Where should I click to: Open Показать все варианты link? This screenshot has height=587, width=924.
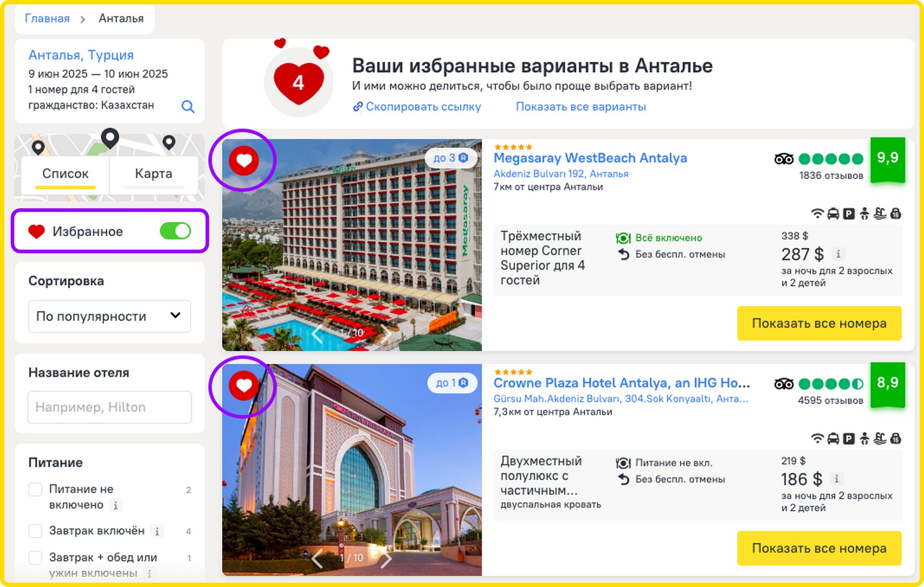tap(581, 107)
